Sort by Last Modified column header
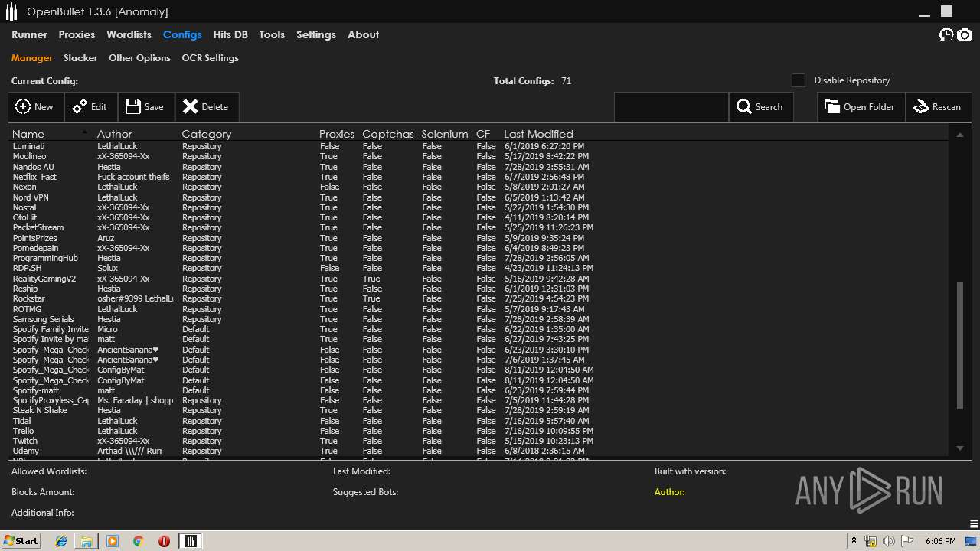 [x=538, y=134]
